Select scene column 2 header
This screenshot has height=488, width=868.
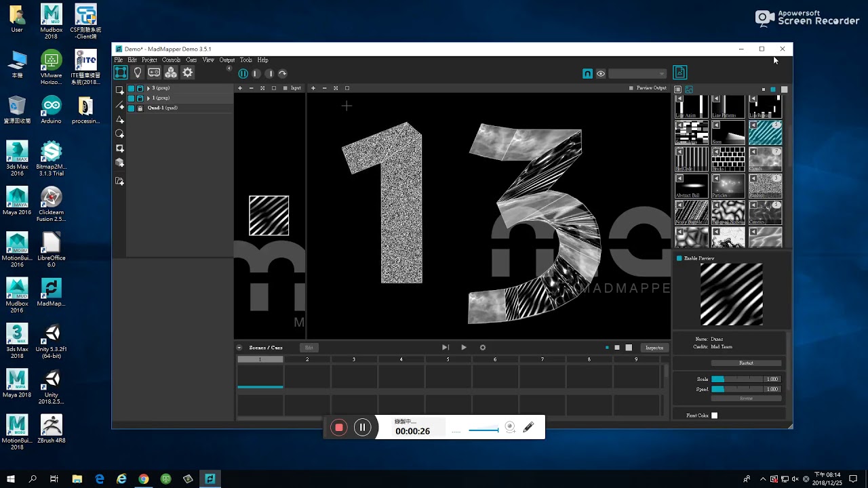tap(307, 359)
